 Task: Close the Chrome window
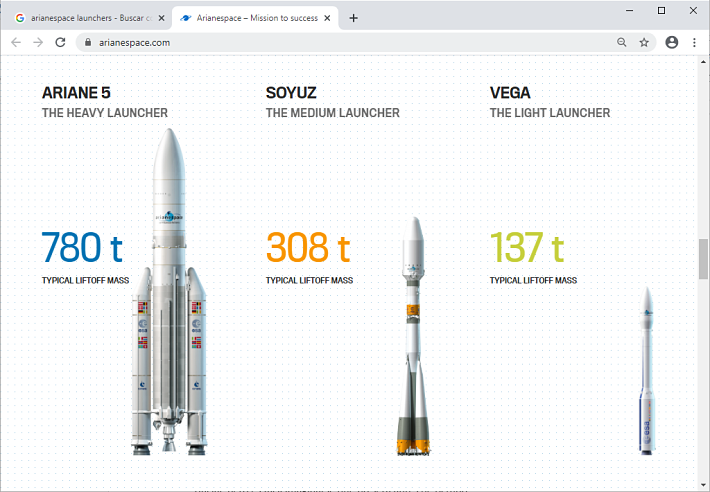coord(693,10)
